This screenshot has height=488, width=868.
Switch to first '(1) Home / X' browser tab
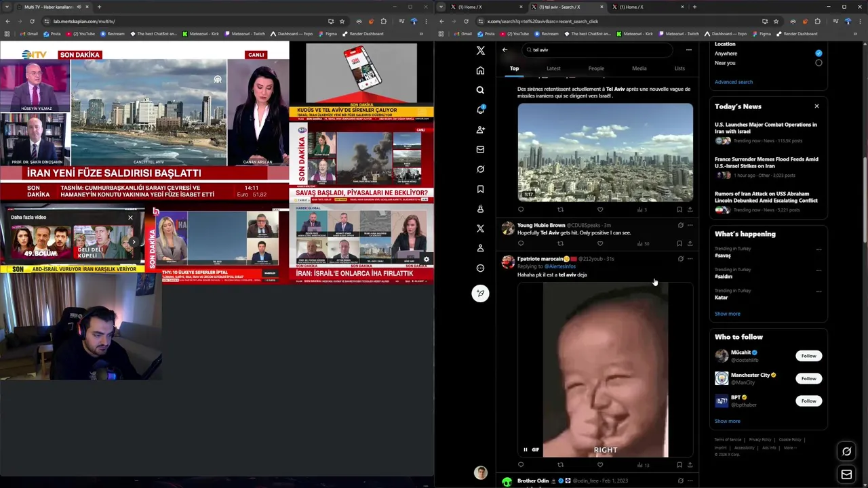tap(486, 7)
